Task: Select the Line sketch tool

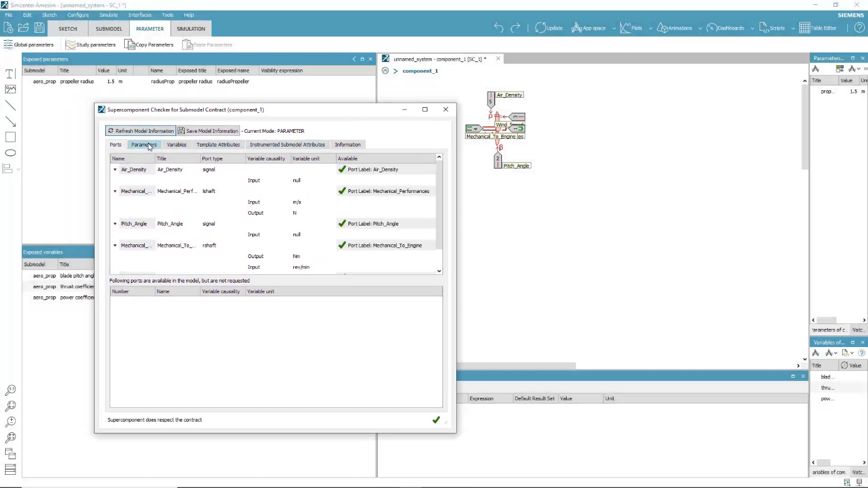Action: tap(9, 105)
